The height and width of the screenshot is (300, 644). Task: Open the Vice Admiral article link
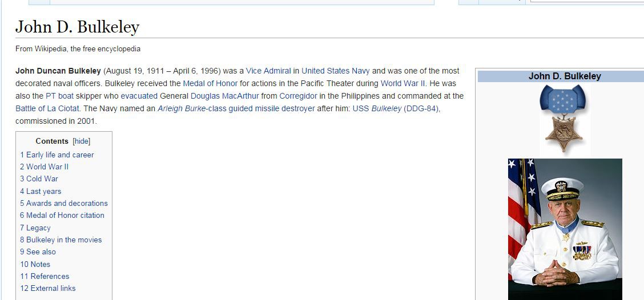[x=268, y=71]
